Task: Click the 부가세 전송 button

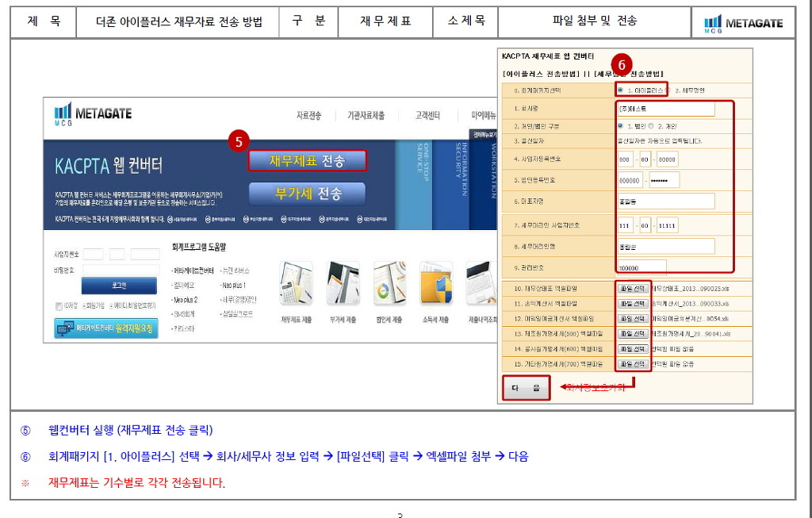Action: [x=308, y=194]
